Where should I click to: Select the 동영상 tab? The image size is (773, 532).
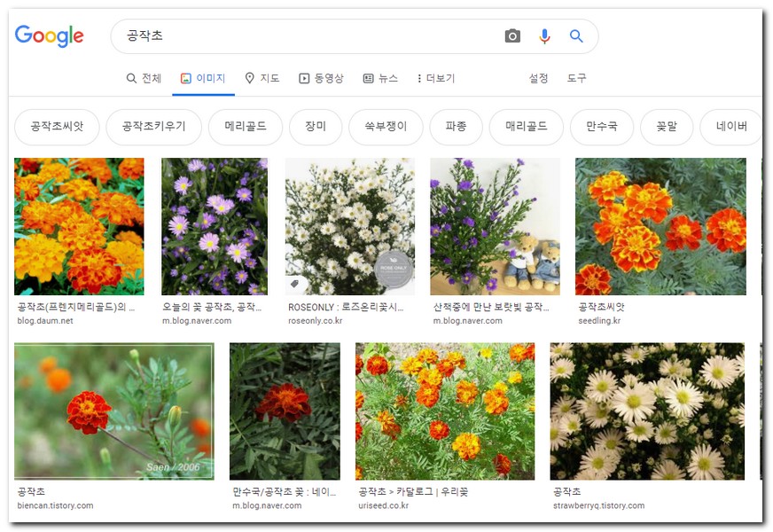pyautogui.click(x=321, y=78)
